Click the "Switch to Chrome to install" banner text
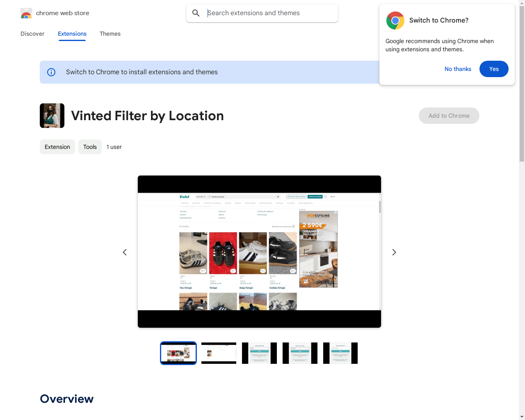Screen dimensions: 525x420 [x=142, y=72]
